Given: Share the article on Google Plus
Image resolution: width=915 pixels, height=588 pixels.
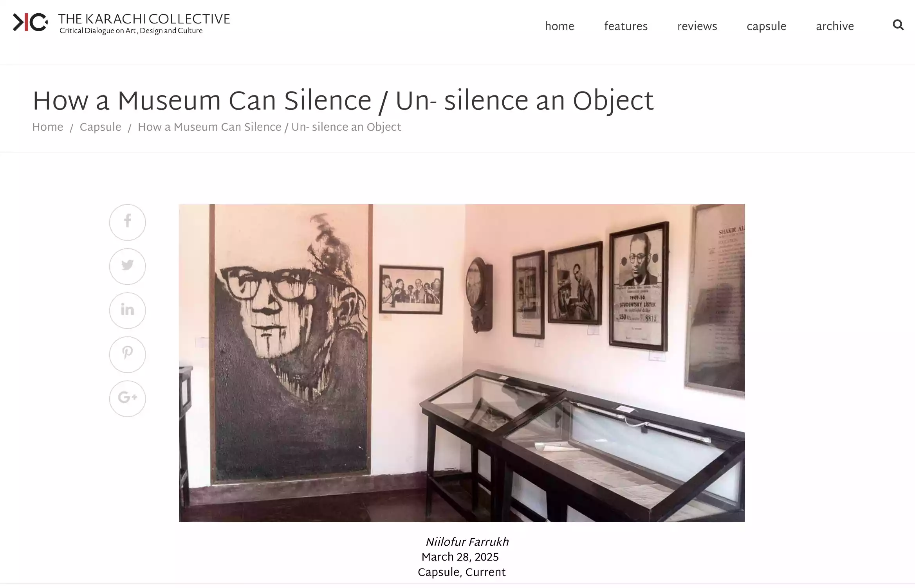Looking at the screenshot, I should click(127, 399).
